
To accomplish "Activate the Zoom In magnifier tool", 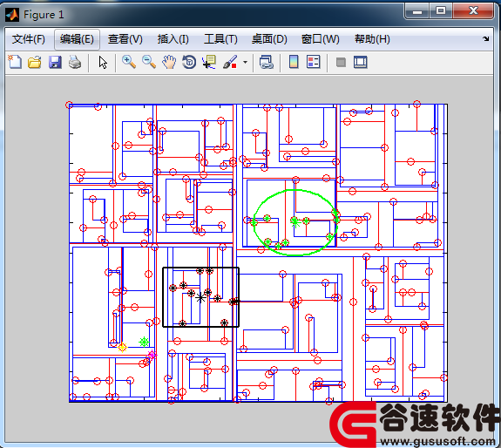I will 129,62.
